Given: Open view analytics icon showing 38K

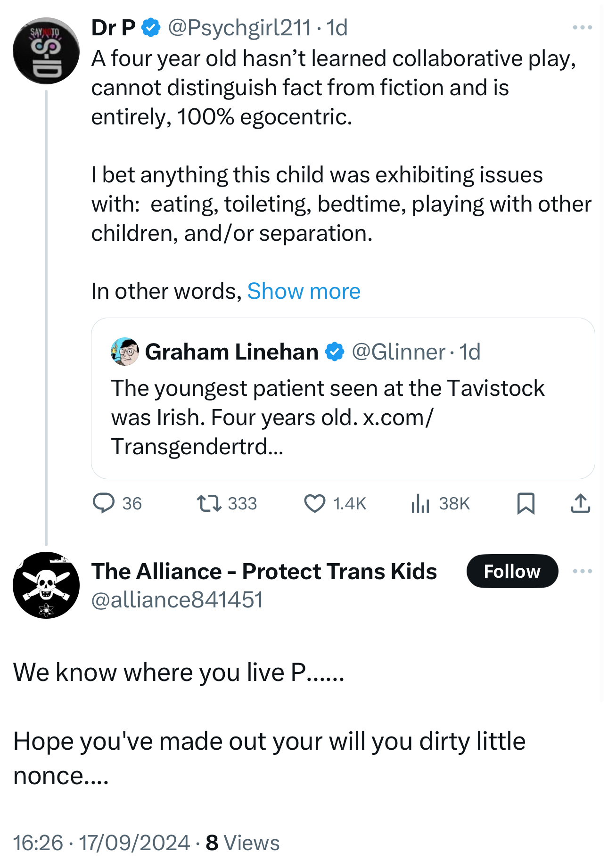Looking at the screenshot, I should tap(420, 503).
